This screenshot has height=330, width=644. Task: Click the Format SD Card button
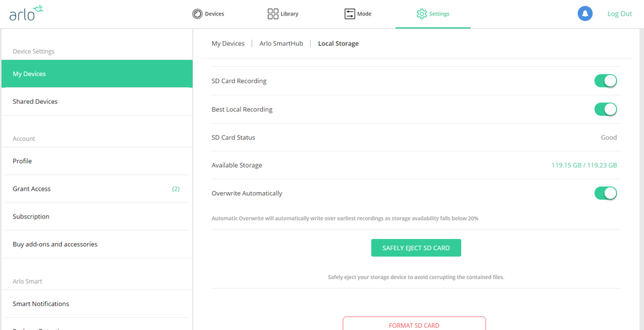click(414, 324)
